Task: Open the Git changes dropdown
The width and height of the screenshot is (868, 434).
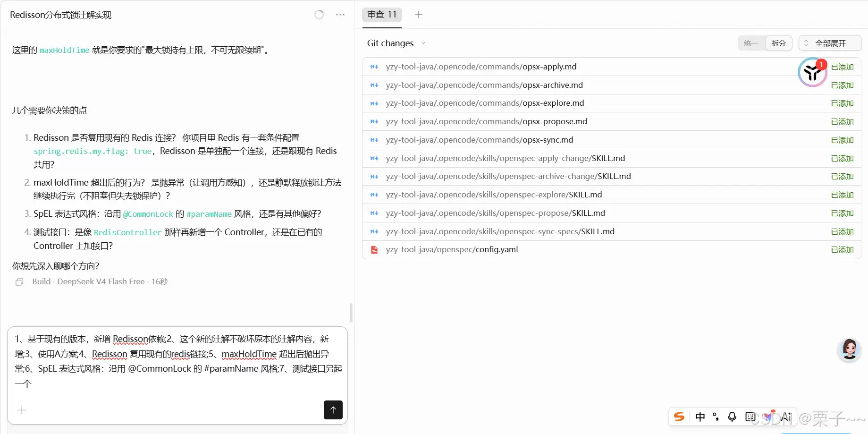Action: coord(396,43)
